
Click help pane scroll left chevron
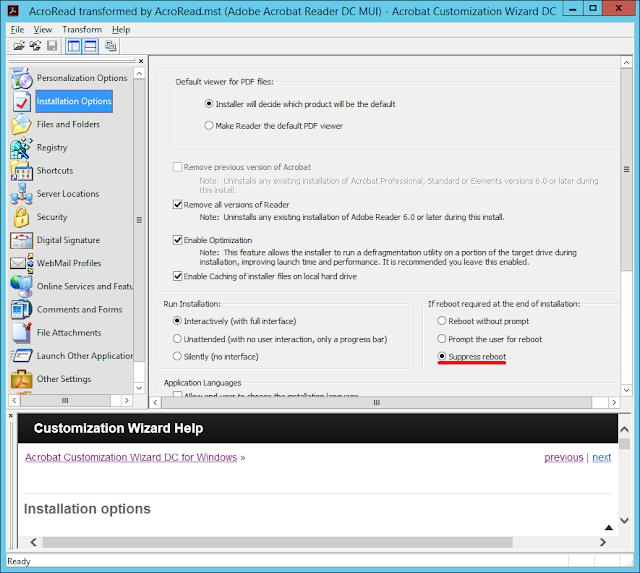click(34, 542)
